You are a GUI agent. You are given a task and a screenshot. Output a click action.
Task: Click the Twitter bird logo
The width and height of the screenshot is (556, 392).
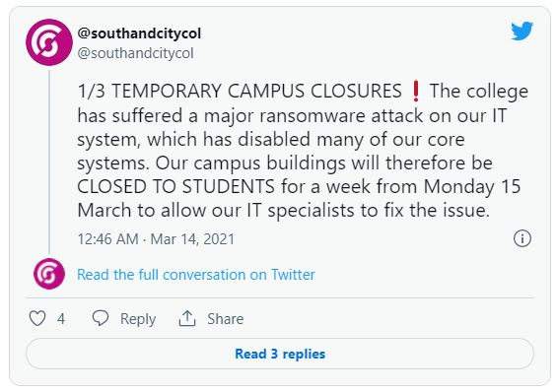click(x=521, y=31)
